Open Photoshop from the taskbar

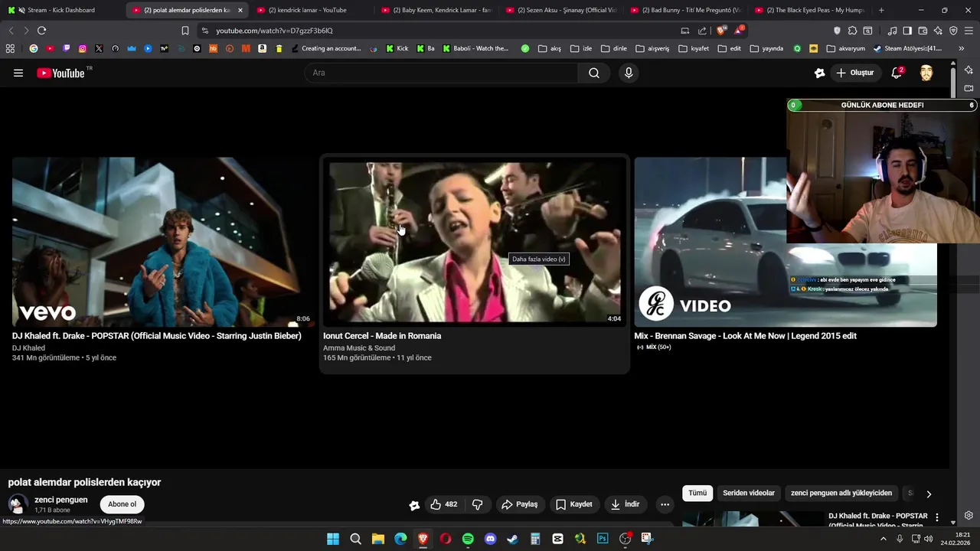point(603,539)
